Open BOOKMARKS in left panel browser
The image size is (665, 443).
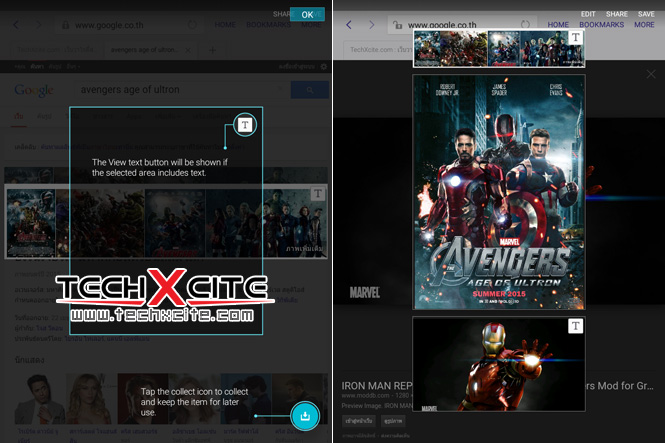pyautogui.click(x=268, y=25)
